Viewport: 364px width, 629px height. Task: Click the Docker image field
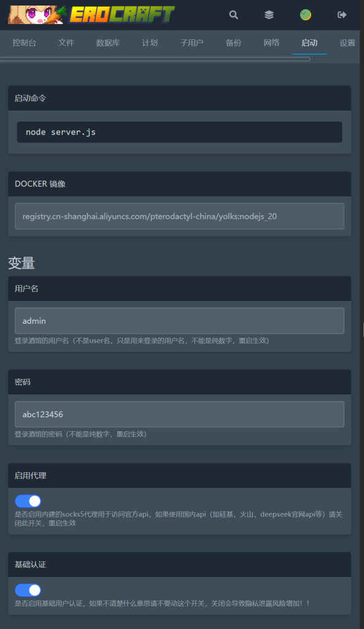tap(180, 216)
